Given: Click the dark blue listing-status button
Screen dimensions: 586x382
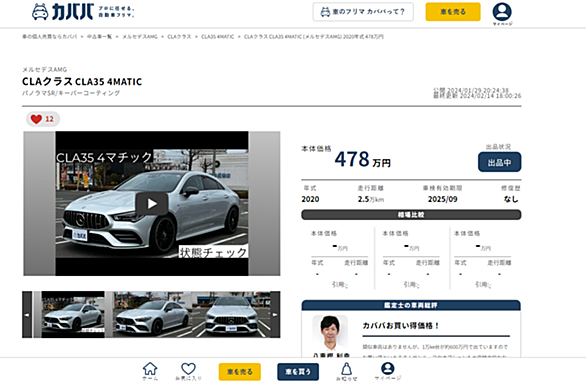Looking at the screenshot, I should point(499,162).
